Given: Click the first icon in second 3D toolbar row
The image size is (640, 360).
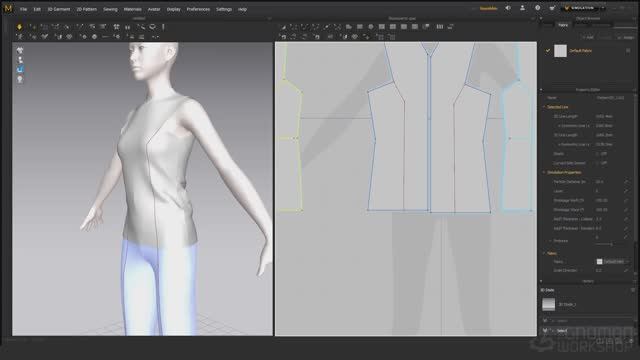Looking at the screenshot, I should (19, 37).
